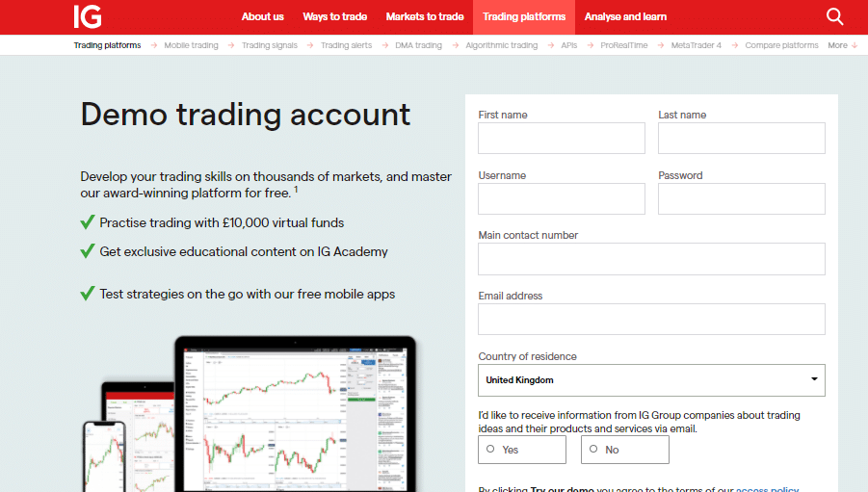
Task: Focus the First name field
Action: [562, 138]
